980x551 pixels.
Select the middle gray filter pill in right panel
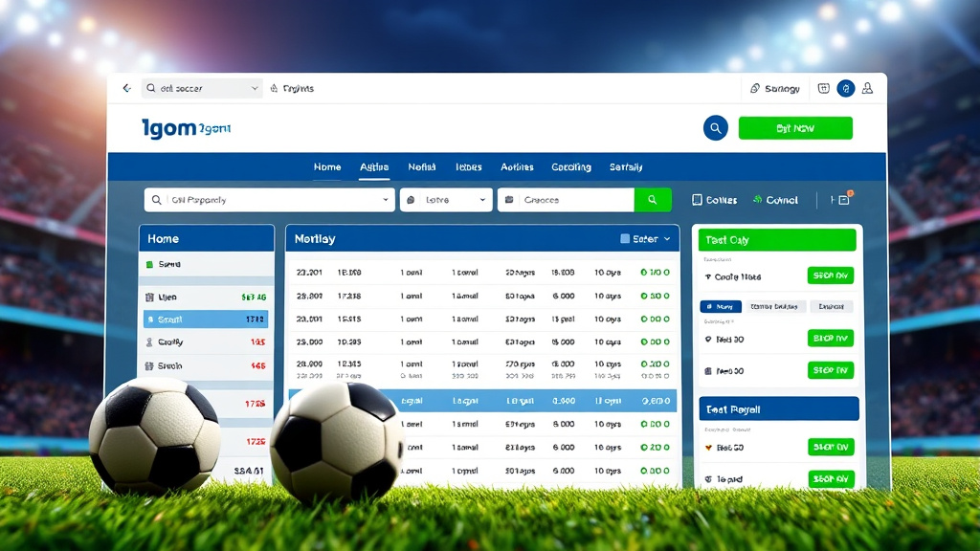774,307
